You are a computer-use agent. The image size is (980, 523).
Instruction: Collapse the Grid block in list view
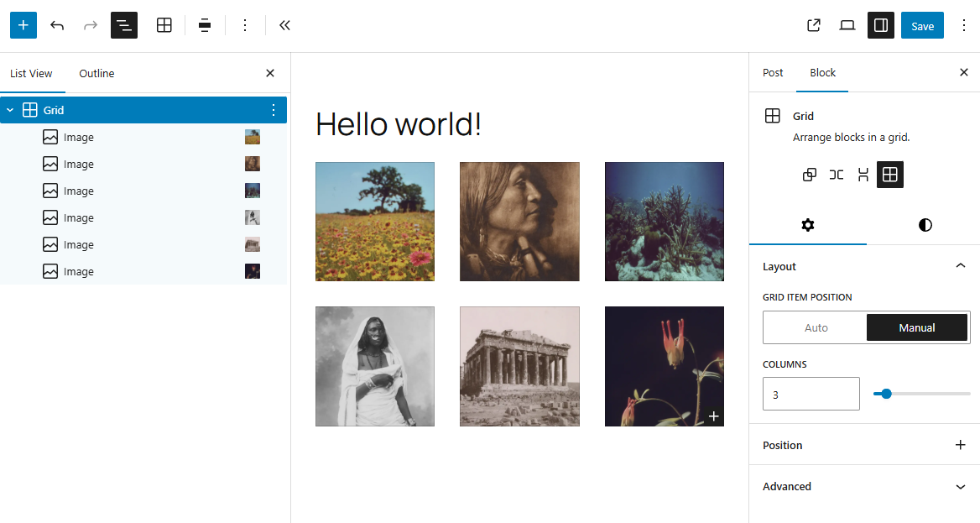click(x=10, y=110)
